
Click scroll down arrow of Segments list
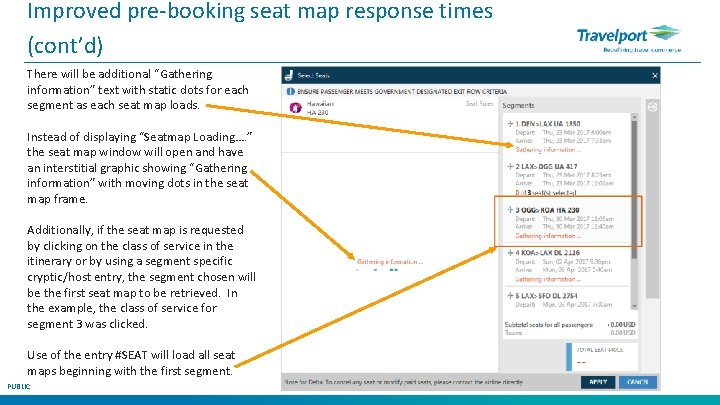point(634,306)
